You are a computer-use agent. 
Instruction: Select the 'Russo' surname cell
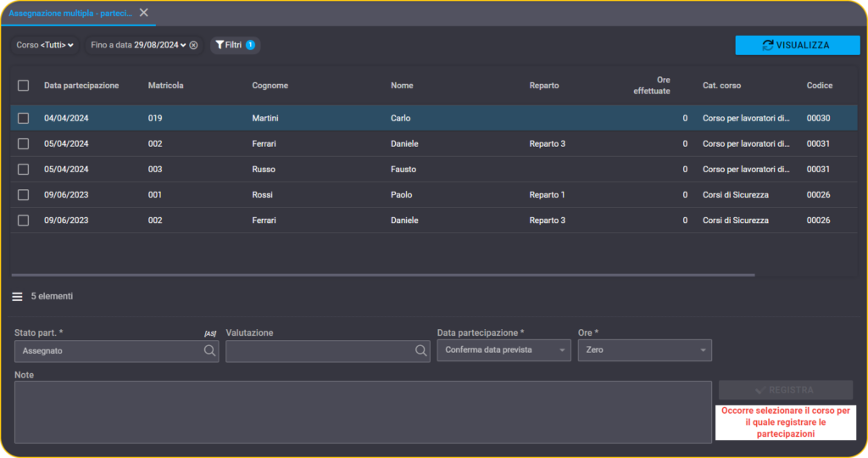264,169
